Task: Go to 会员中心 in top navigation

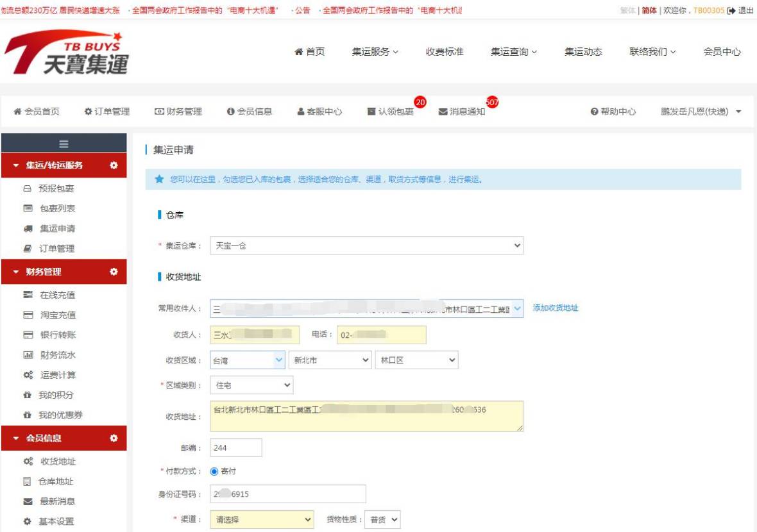Action: tap(722, 52)
